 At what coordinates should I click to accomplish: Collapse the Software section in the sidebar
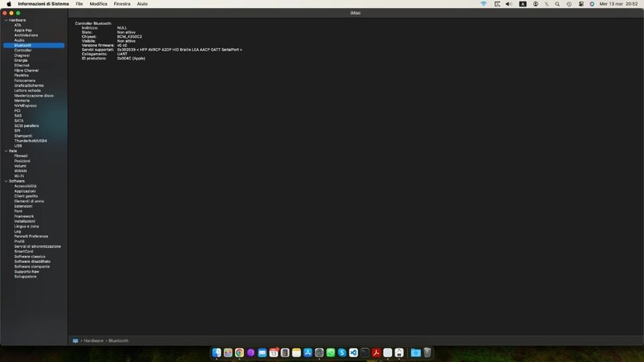coord(6,181)
